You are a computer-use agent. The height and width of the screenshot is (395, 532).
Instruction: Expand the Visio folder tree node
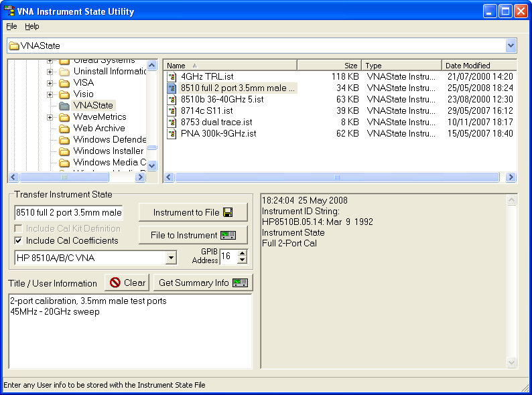[x=50, y=94]
